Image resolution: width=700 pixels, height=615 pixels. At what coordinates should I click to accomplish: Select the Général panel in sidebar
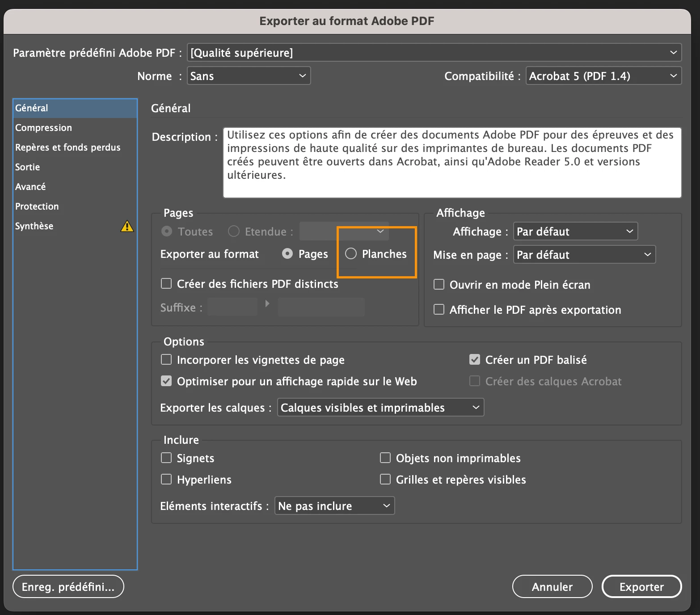75,108
